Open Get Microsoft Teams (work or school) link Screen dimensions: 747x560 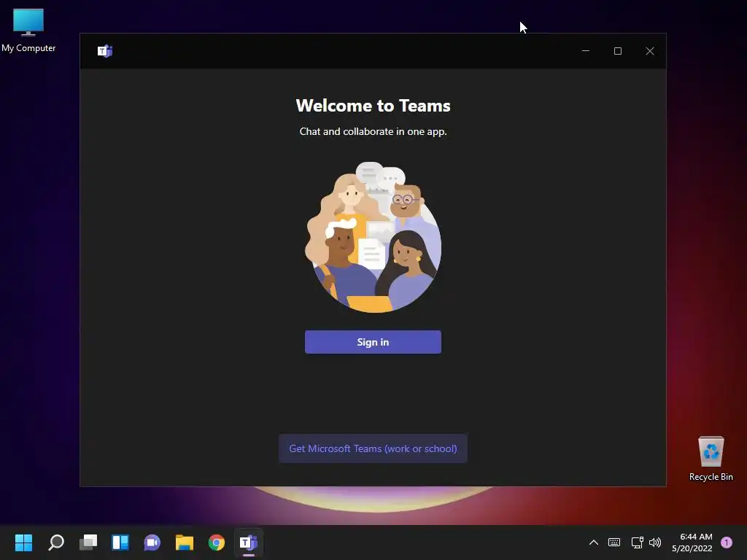pyautogui.click(x=373, y=448)
